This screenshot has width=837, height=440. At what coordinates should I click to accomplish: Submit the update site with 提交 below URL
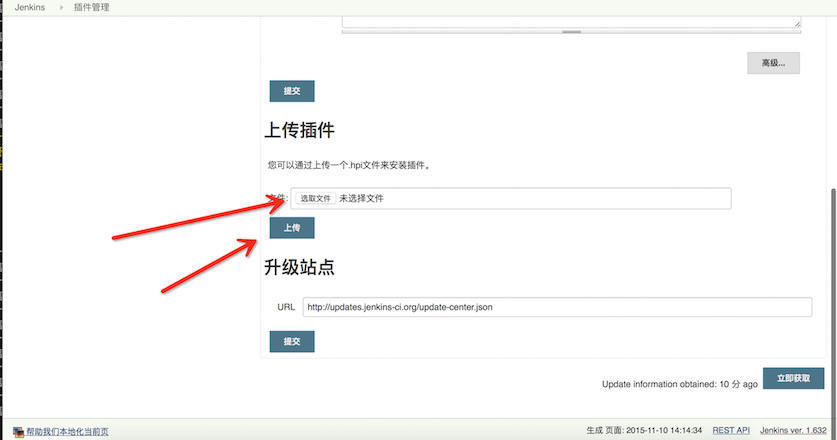292,341
